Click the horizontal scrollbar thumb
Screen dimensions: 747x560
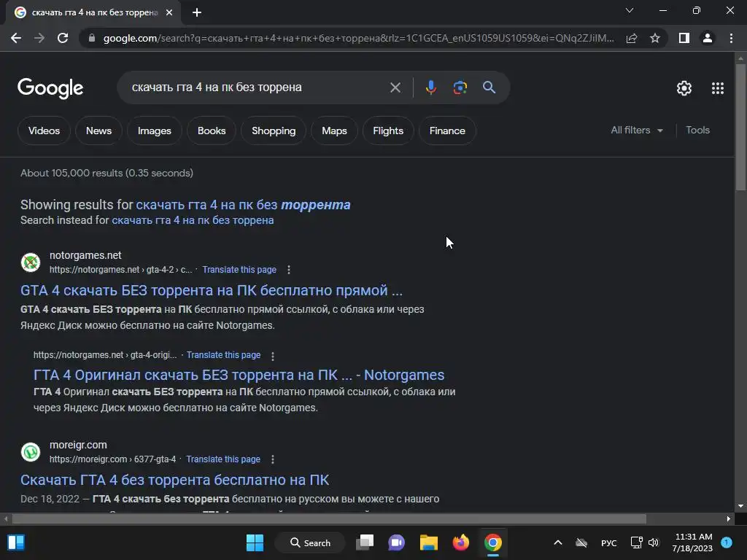click(329, 518)
